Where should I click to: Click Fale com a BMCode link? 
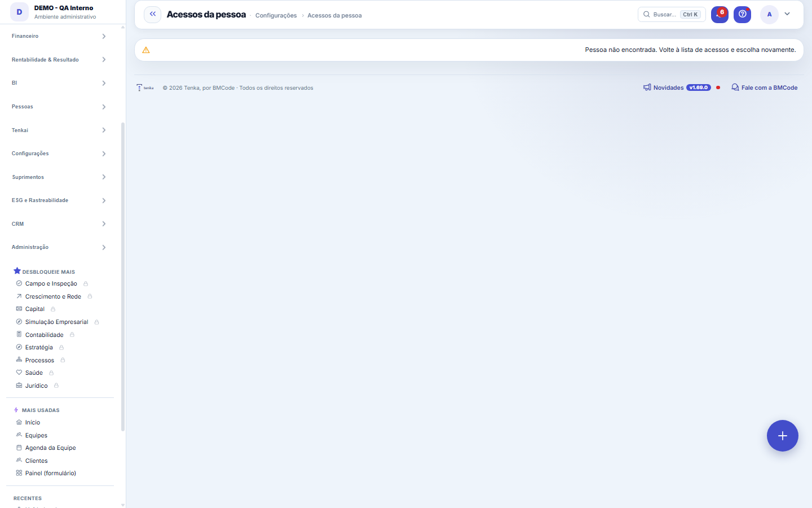(x=765, y=87)
